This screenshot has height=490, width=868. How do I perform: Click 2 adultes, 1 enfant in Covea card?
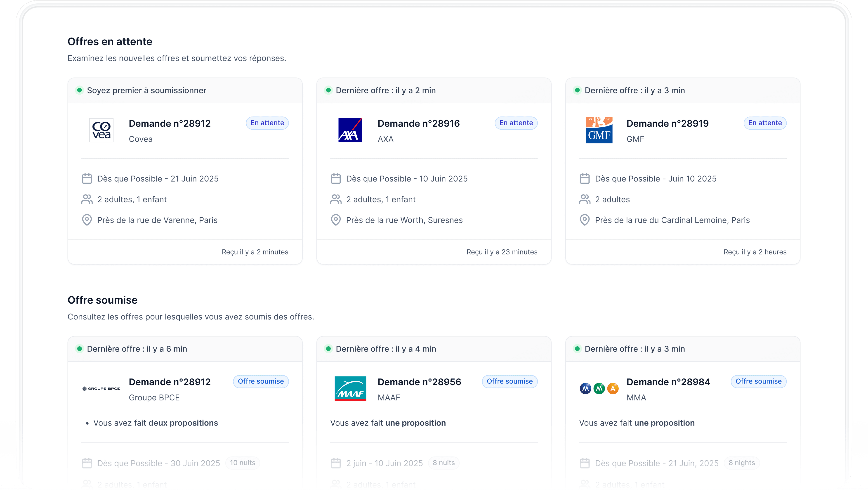point(132,200)
